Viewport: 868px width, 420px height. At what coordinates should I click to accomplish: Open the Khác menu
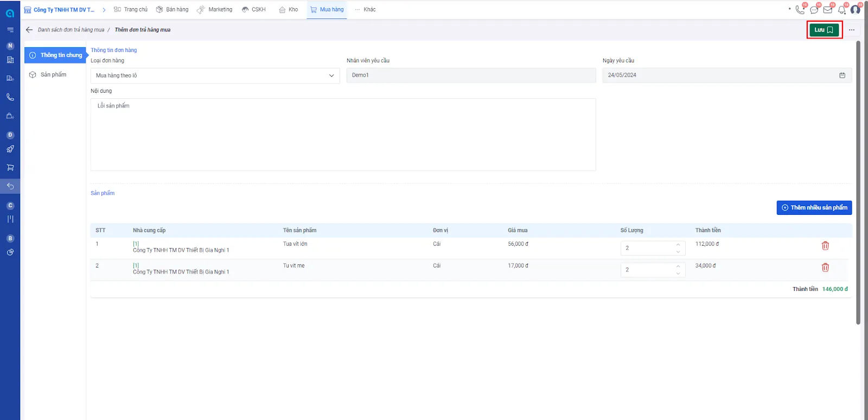(365, 10)
